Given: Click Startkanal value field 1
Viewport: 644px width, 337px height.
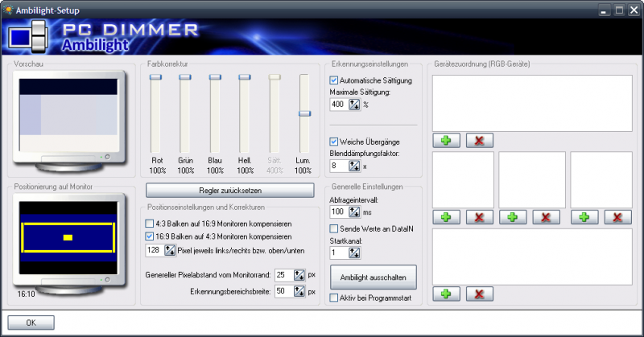Looking at the screenshot, I should pos(339,253).
